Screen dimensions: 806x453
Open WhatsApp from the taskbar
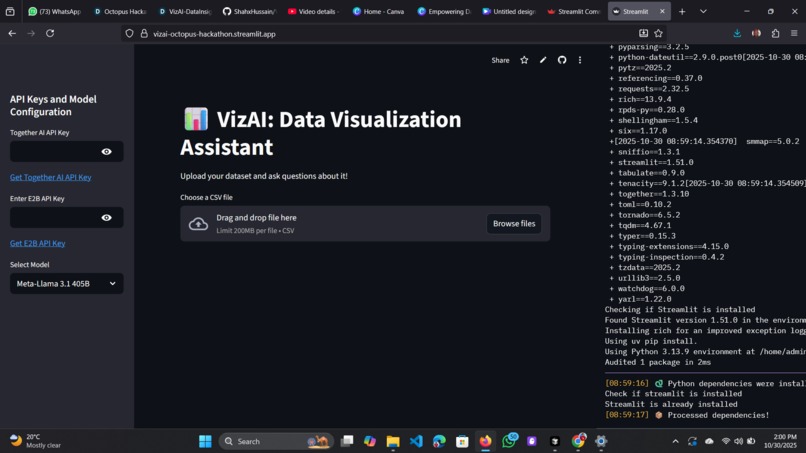509,441
